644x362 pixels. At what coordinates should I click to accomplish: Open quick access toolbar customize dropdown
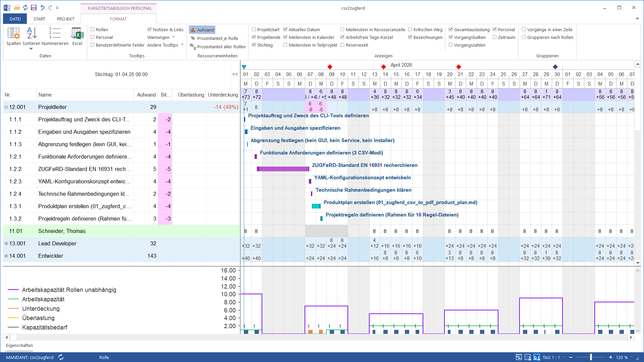[57, 8]
